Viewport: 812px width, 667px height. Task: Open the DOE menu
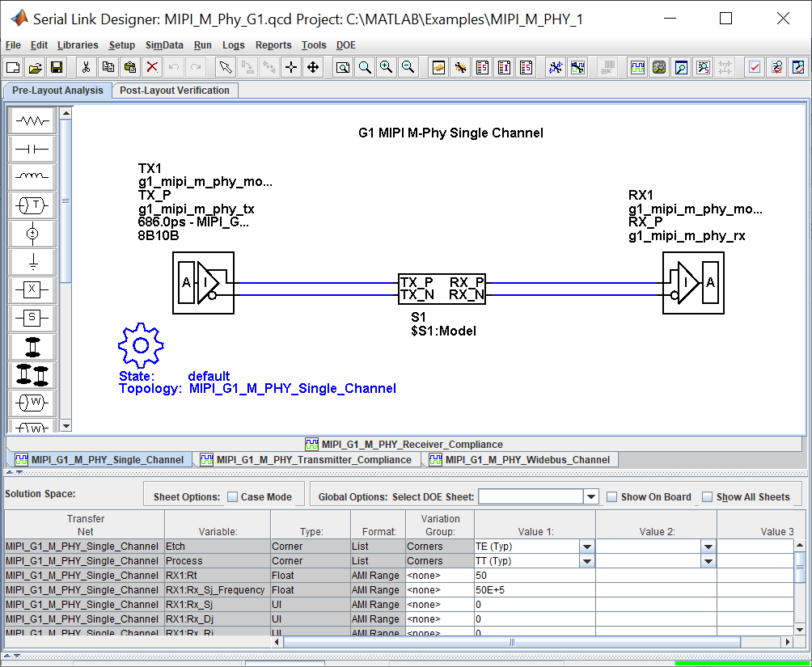coord(346,45)
